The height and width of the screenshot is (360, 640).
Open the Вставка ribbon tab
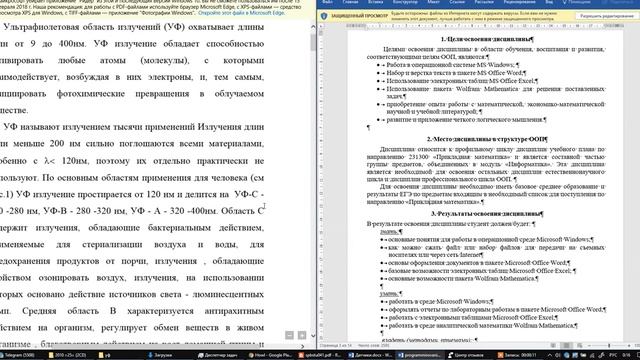click(375, 2)
